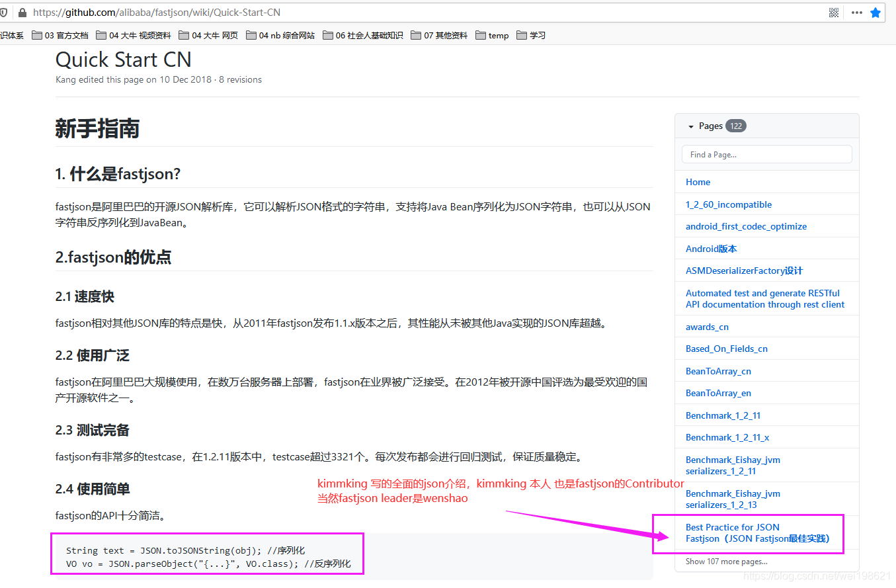This screenshot has width=896, height=588.
Task: Open the 8 revisions history link
Action: pyautogui.click(x=239, y=79)
